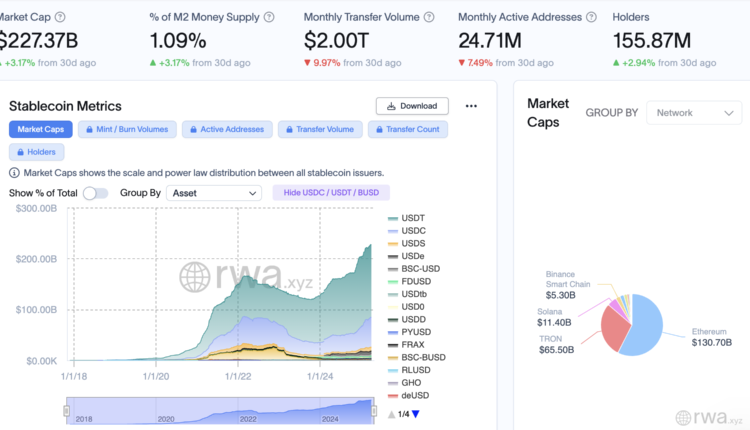Click Hide USDC / USDT / BUSD button
750x430 pixels.
click(331, 193)
